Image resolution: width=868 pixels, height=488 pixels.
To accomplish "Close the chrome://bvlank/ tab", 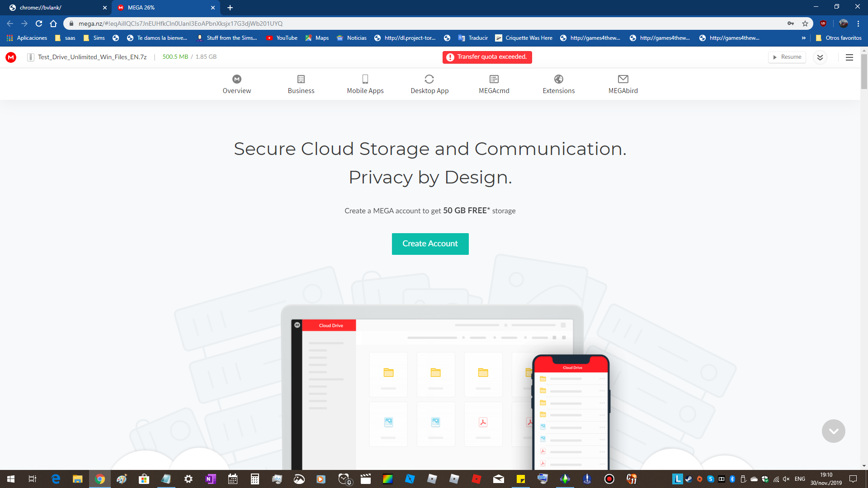I will point(105,8).
